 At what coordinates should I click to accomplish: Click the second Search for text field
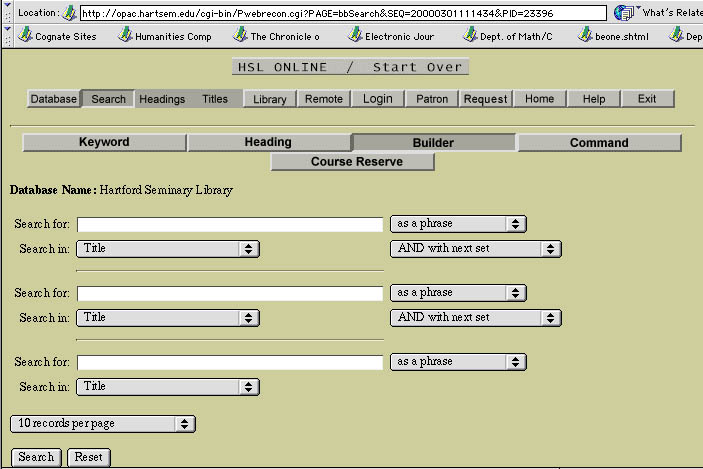point(230,293)
